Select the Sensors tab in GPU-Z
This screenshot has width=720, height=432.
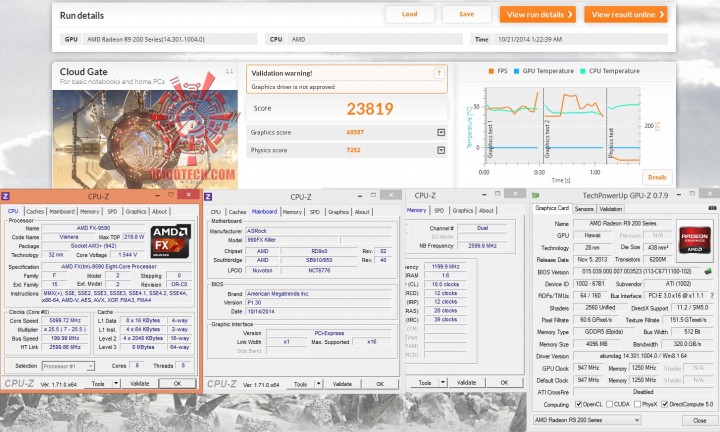584,208
